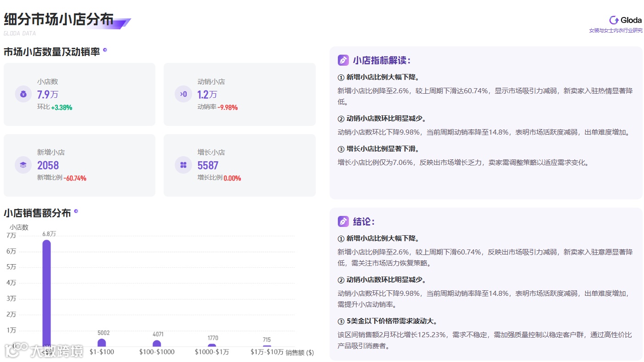Click the 动销小店 >0 icon
The height and width of the screenshot is (362, 644).
point(183,94)
